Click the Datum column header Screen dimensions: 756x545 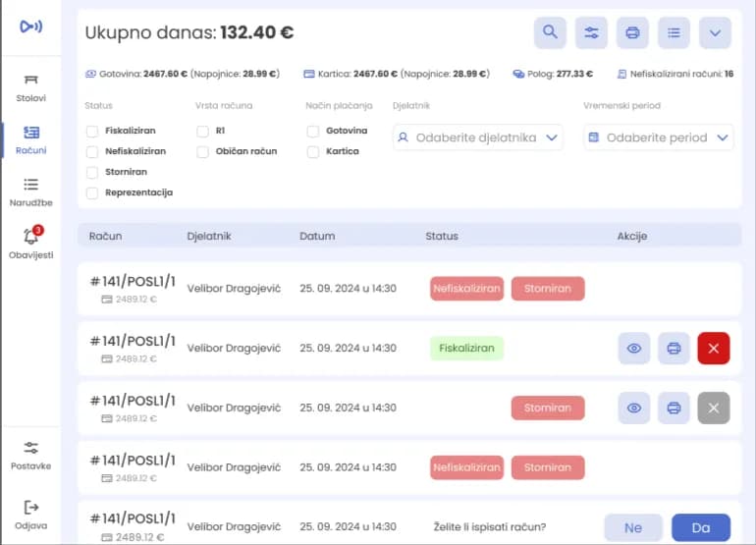[x=317, y=236]
